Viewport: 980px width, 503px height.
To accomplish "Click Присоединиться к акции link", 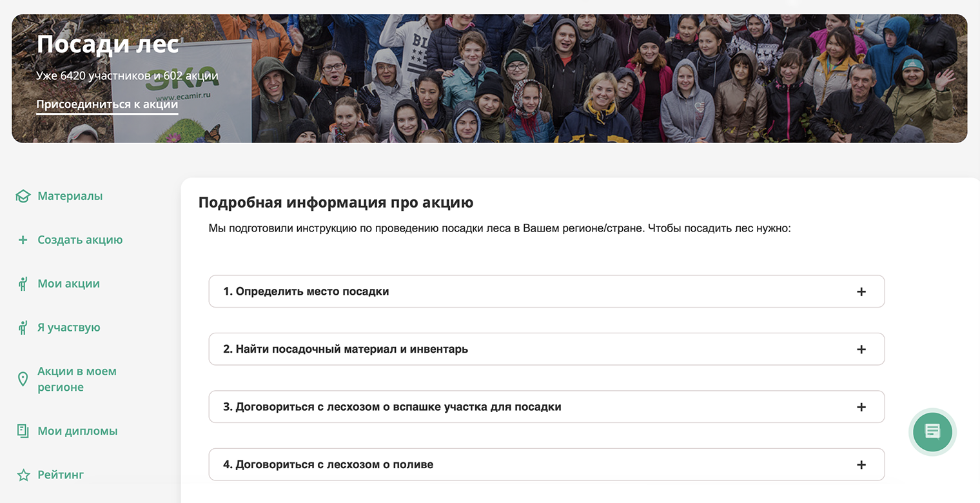I will click(107, 104).
